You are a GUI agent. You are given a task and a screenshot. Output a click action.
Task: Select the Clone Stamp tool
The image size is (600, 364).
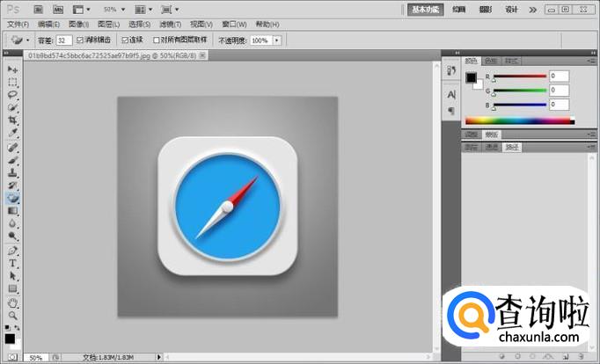(12, 172)
